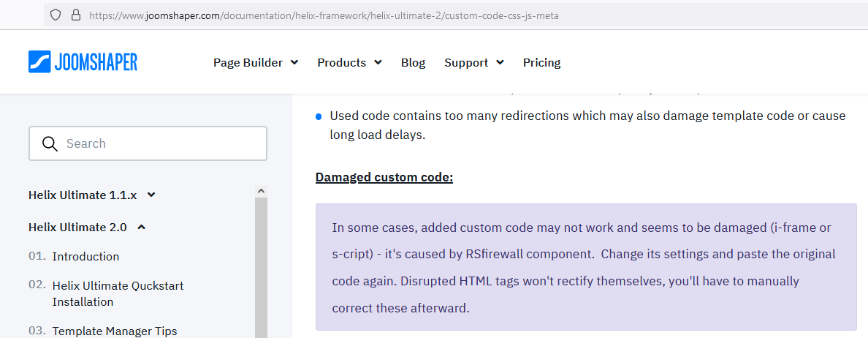Open the Products dropdown menu
Viewport: 868px width, 338px height.
click(349, 63)
